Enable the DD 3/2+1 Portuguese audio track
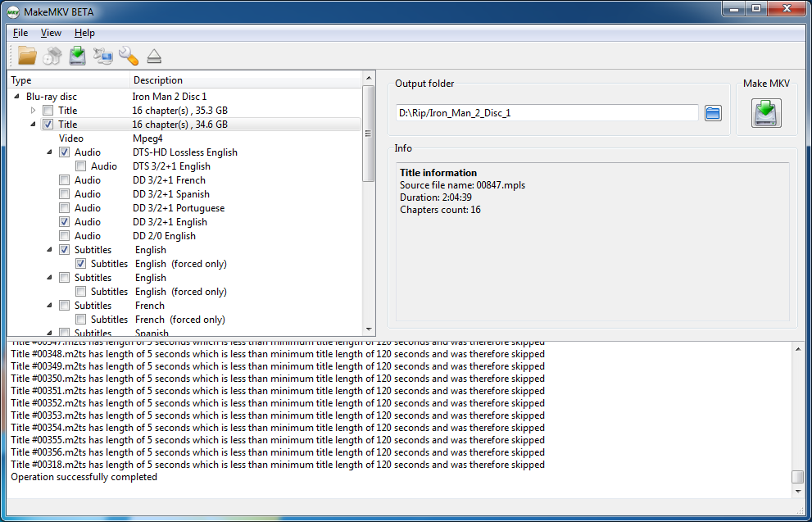Image resolution: width=812 pixels, height=522 pixels. click(64, 208)
